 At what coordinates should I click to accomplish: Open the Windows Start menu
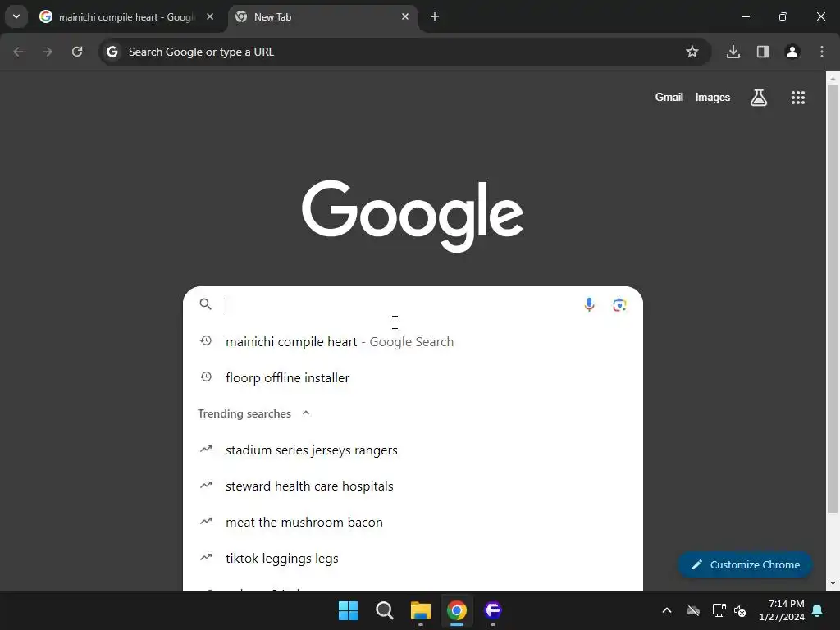pos(348,610)
